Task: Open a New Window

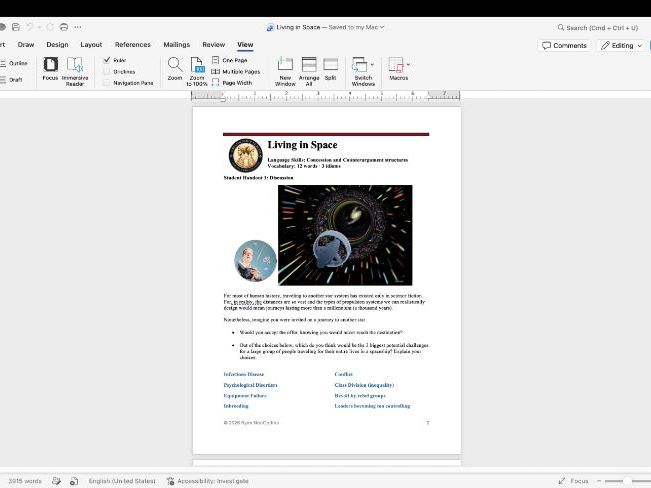Action: click(285, 71)
